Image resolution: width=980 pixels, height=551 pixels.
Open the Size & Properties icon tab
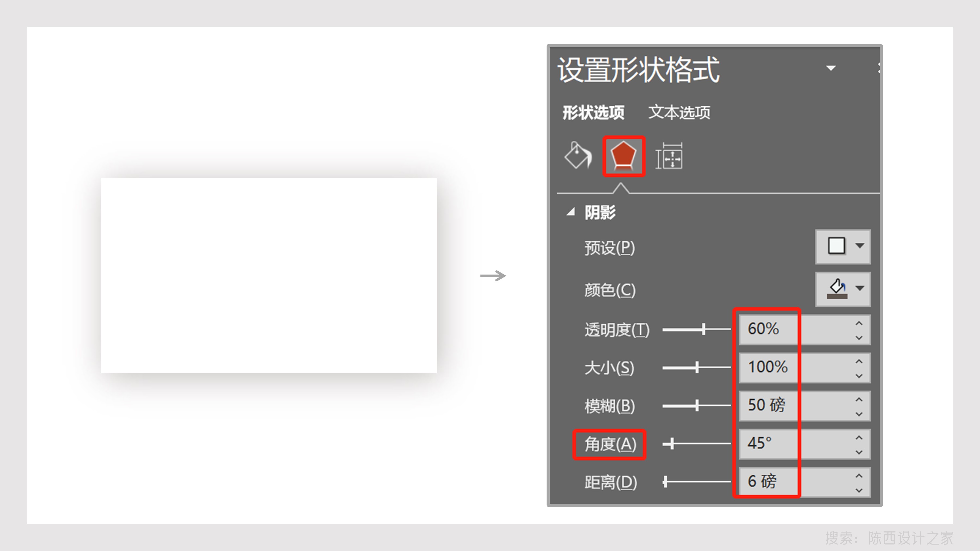pyautogui.click(x=669, y=156)
